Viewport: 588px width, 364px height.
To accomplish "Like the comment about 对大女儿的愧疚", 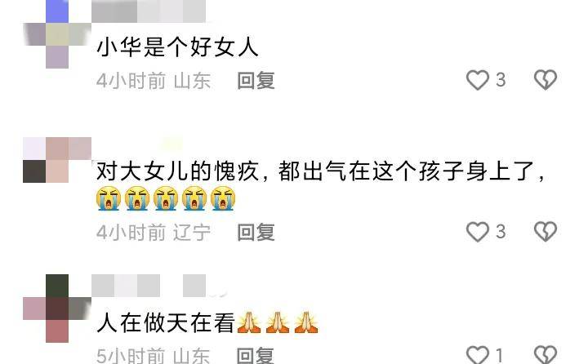I will (x=478, y=232).
